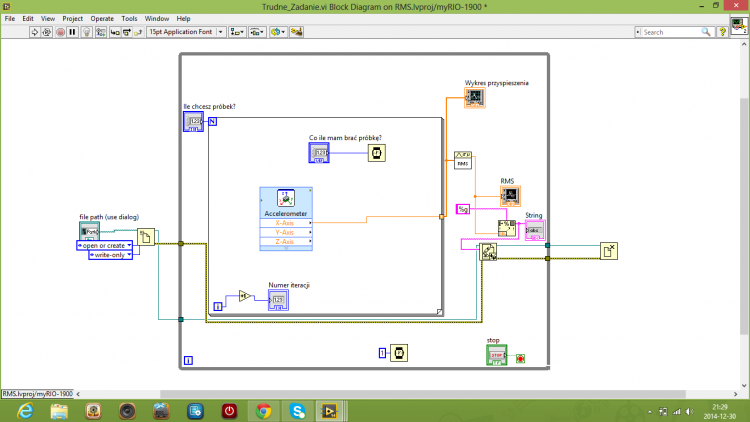Open Chrome from the taskbar

click(263, 411)
